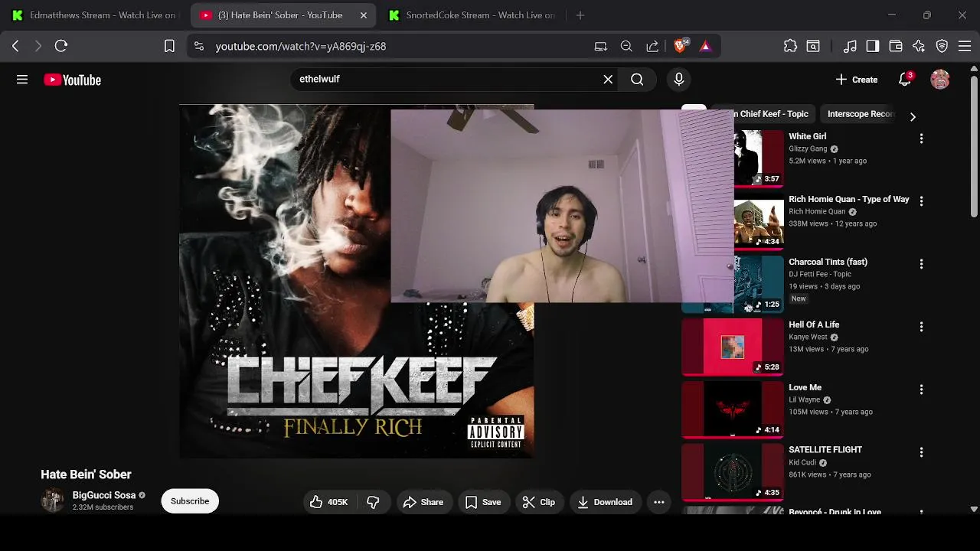Open Screen cast icon in address bar
The height and width of the screenshot is (551, 980).
(x=601, y=46)
